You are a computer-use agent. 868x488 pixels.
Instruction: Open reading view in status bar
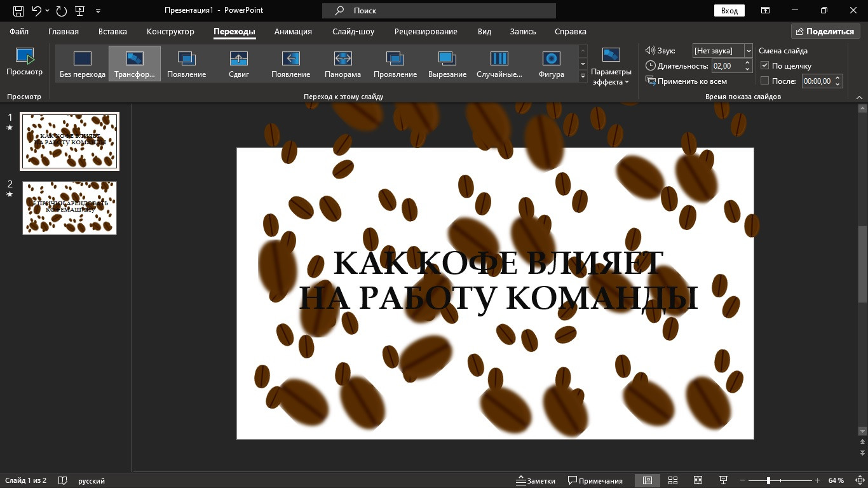(x=698, y=480)
